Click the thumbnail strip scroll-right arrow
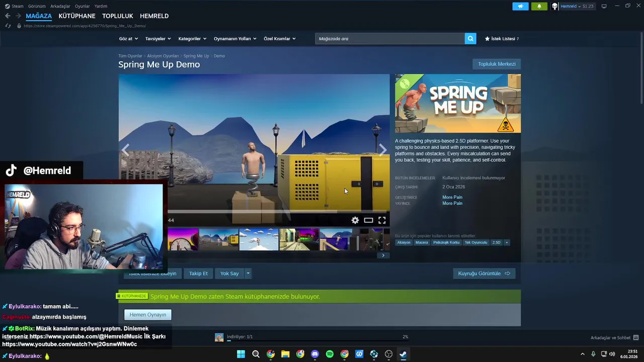The image size is (644, 362). (383, 255)
